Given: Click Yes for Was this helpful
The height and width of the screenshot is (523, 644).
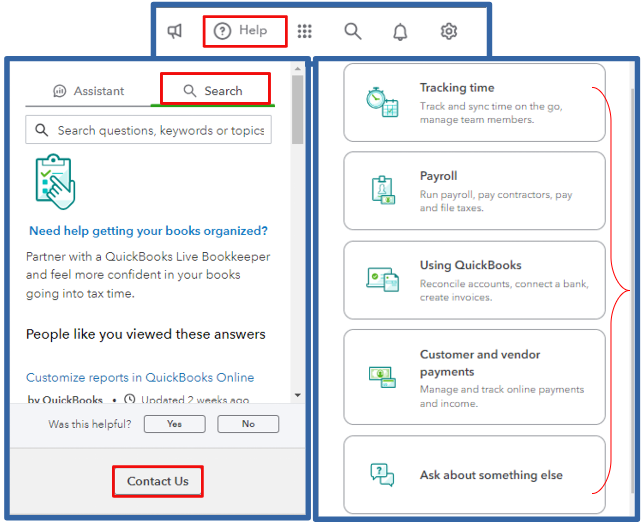Looking at the screenshot, I should [x=175, y=424].
